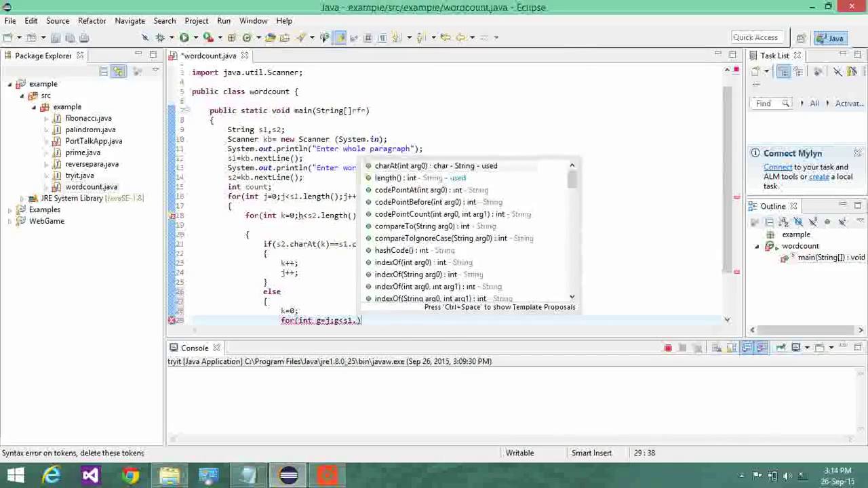Click the Print icon in the main toolbar
The image size is (868, 488).
point(85,37)
